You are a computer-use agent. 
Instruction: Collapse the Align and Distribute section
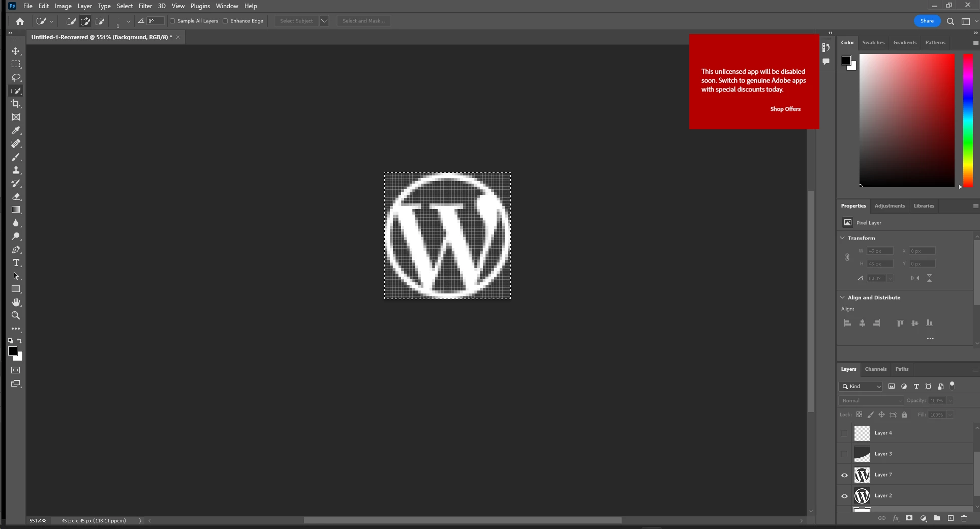pos(843,297)
